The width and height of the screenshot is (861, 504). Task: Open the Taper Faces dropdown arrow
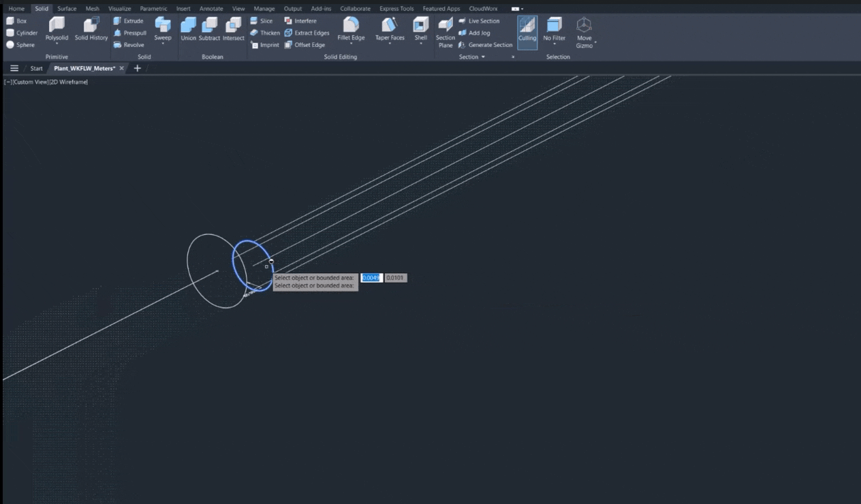pos(390,44)
